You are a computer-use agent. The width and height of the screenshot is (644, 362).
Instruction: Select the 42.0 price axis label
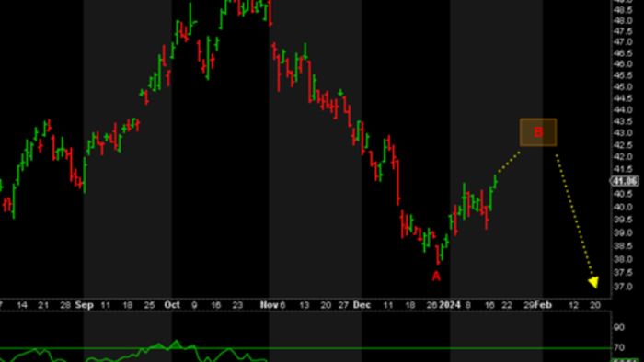623,157
